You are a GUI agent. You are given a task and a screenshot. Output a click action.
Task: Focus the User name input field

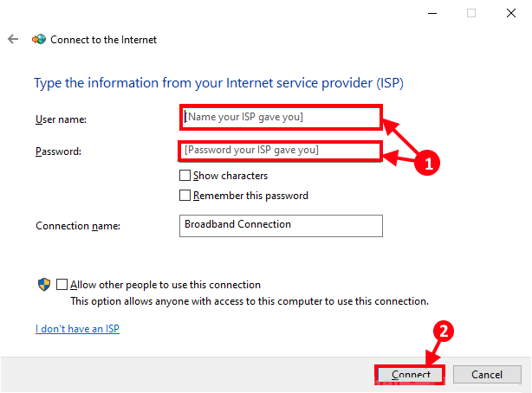pos(281,117)
